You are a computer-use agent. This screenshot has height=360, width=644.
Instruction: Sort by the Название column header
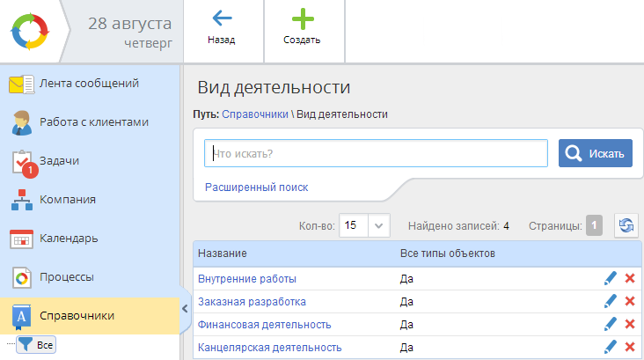tap(222, 253)
